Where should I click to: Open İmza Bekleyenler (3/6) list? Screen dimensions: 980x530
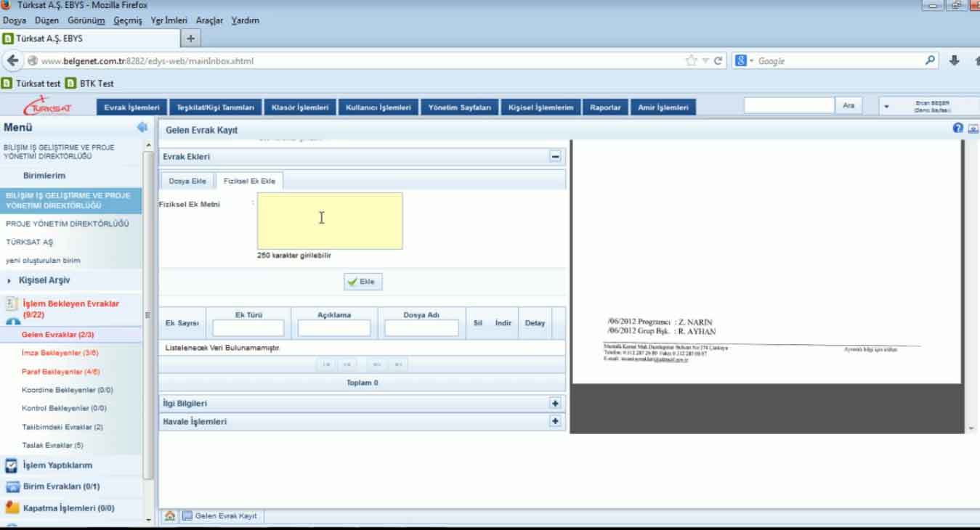(60, 352)
